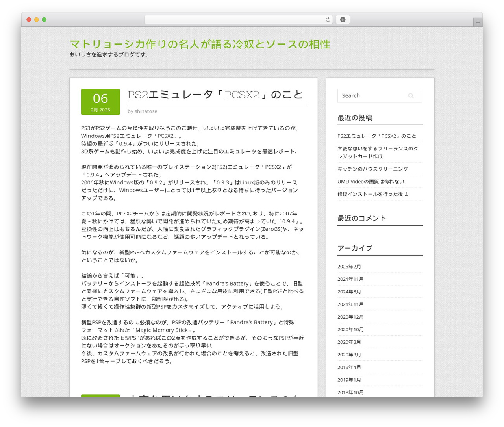
Task: Open the 2024年8月 archive
Action: [x=349, y=292]
